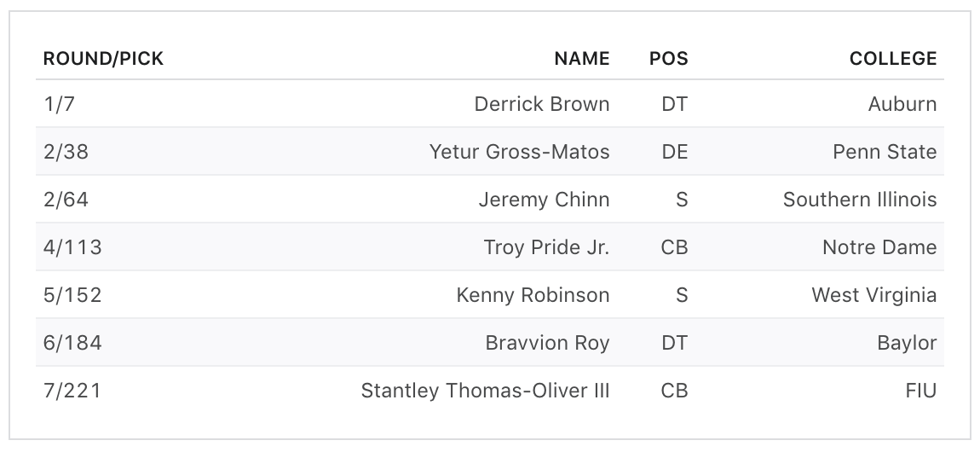Click the NAME column header
980x452 pixels.
click(582, 59)
